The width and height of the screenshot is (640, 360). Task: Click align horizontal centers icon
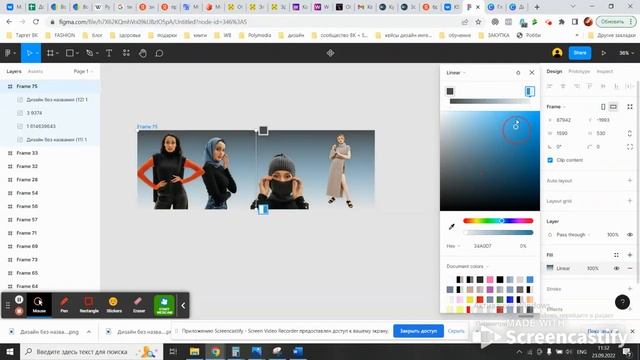point(563,86)
